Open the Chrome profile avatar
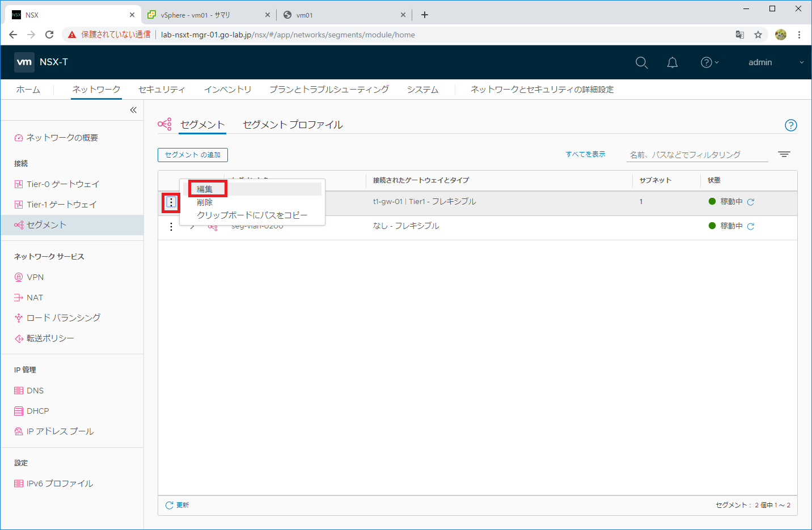 pyautogui.click(x=781, y=35)
